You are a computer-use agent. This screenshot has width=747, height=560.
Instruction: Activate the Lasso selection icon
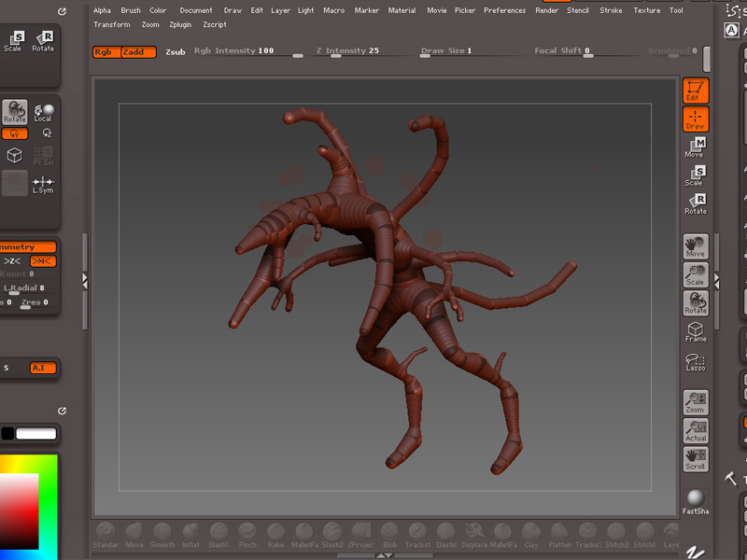(x=696, y=362)
